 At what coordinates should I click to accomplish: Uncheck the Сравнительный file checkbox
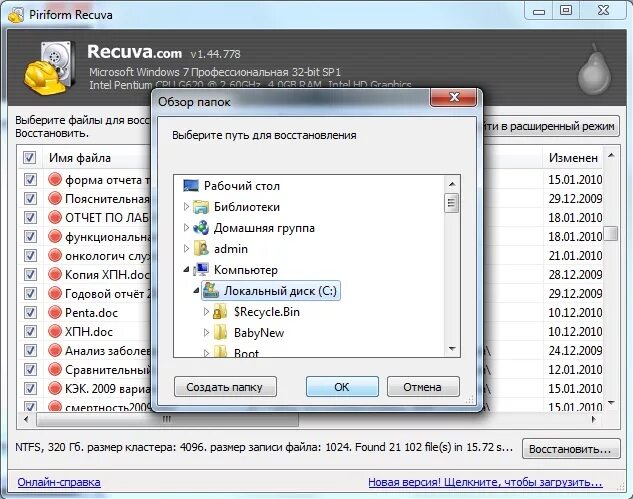pyautogui.click(x=30, y=369)
